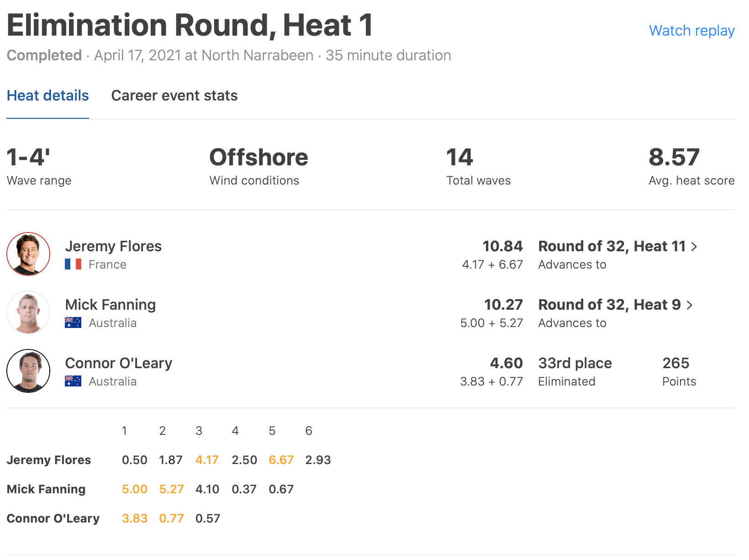749x560 pixels.
Task: Click Connor O'Leary's Australia flag icon
Action: click(x=73, y=381)
